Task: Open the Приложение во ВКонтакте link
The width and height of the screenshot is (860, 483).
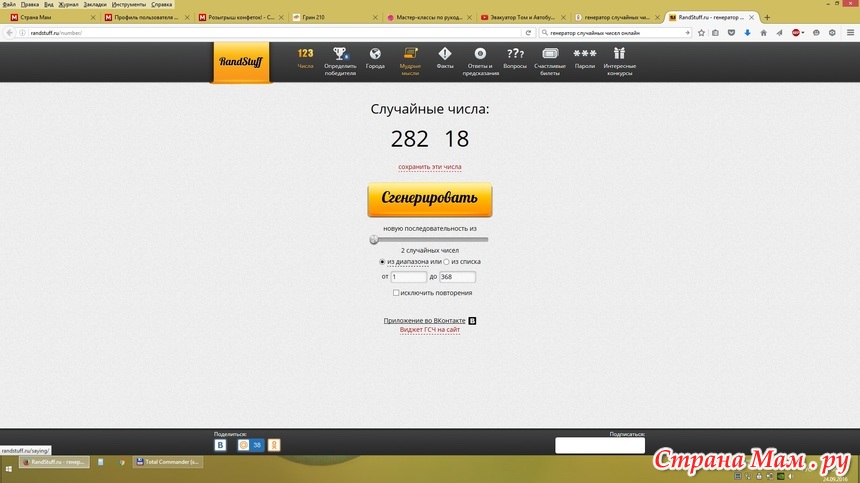Action: [425, 321]
